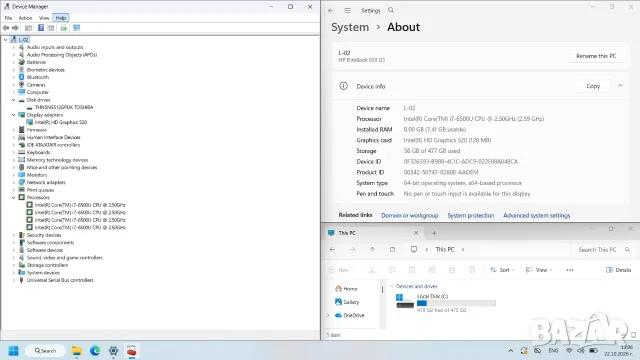Open the Sort dropdown in File Explorer

point(502,270)
